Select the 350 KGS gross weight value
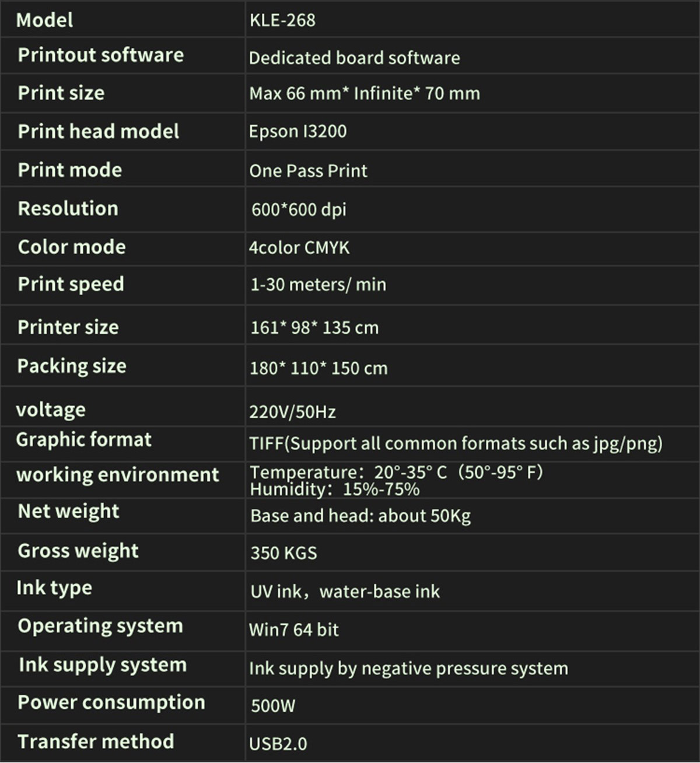Screen dimensions: 700x763 283,552
